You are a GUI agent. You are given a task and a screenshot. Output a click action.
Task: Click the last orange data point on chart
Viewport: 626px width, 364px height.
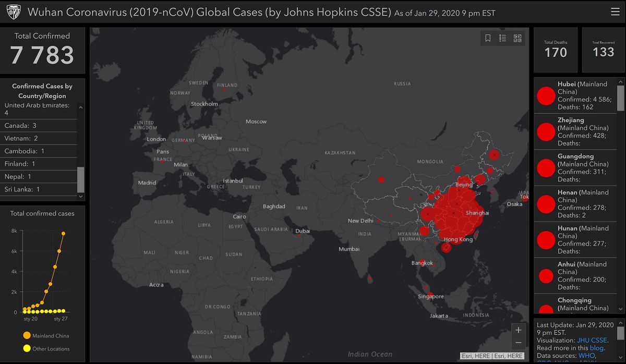[x=64, y=233]
